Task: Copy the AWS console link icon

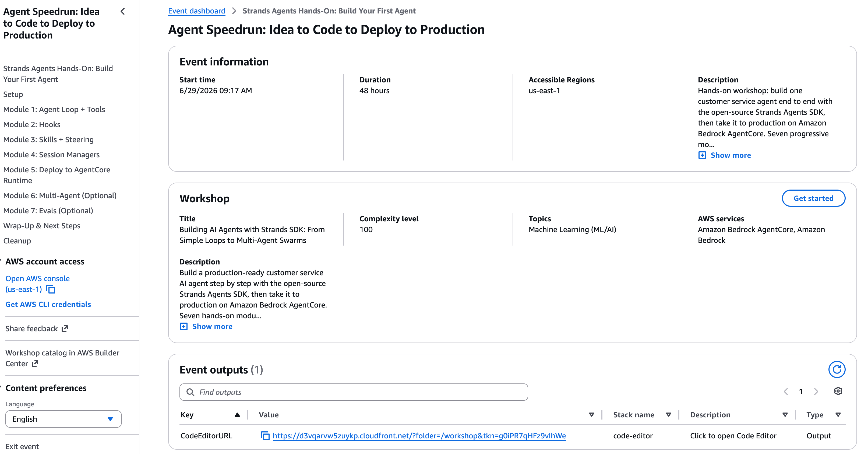Action: coord(51,289)
